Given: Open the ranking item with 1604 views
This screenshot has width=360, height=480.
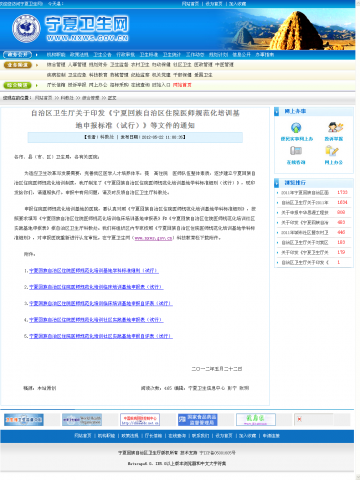Looking at the screenshot, I should pos(305,202).
